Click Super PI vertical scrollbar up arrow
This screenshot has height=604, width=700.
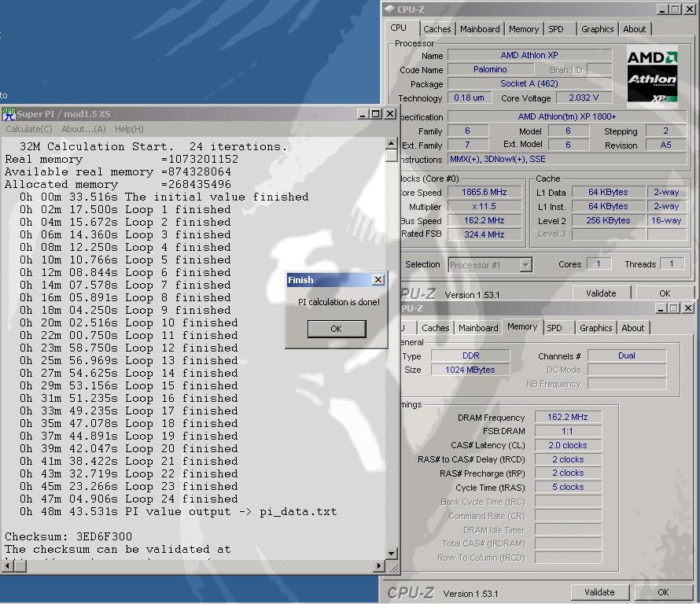(x=391, y=143)
